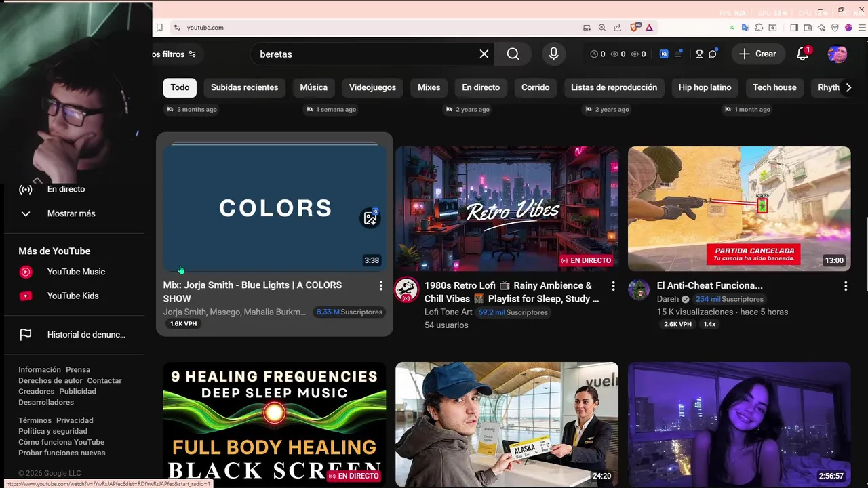The height and width of the screenshot is (488, 868).
Task: Select the Videojuegos filter chip
Action: click(x=372, y=87)
